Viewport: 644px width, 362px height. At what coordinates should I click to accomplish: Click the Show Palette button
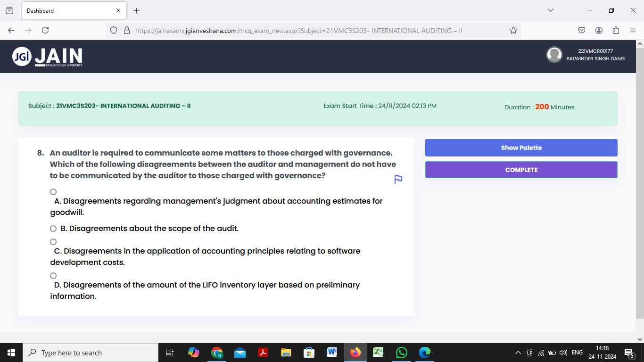521,148
